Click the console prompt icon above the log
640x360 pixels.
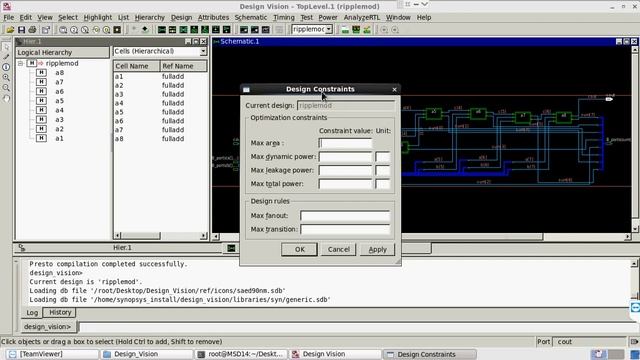tap(22, 248)
